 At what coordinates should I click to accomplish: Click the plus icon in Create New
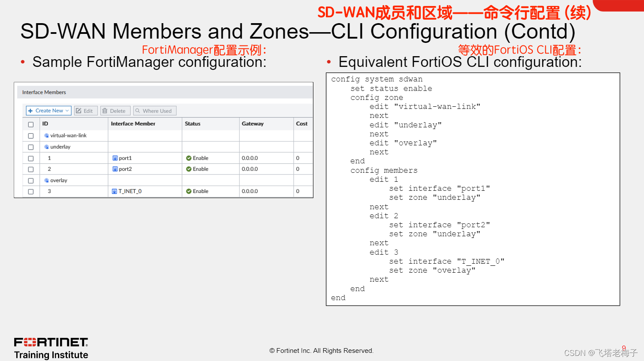(30, 111)
